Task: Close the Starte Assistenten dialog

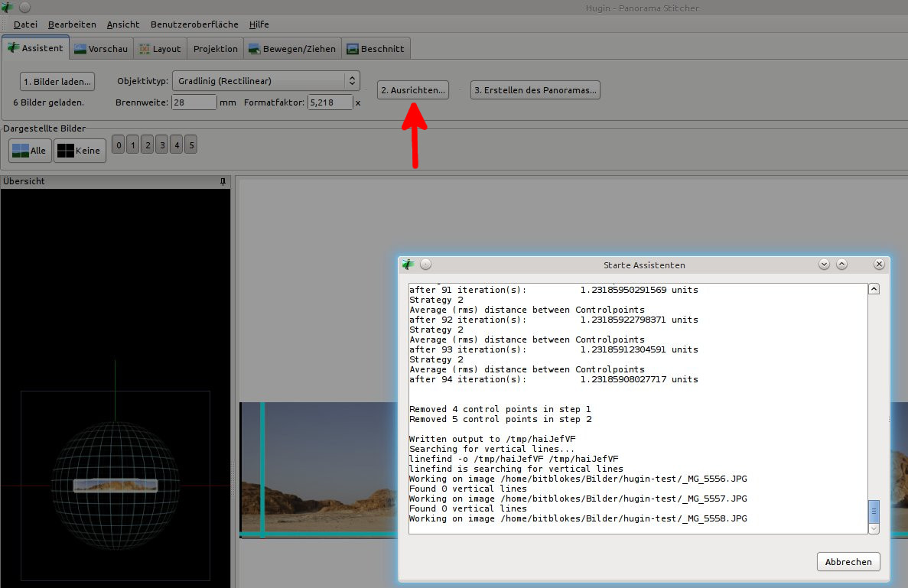Action: click(x=879, y=265)
